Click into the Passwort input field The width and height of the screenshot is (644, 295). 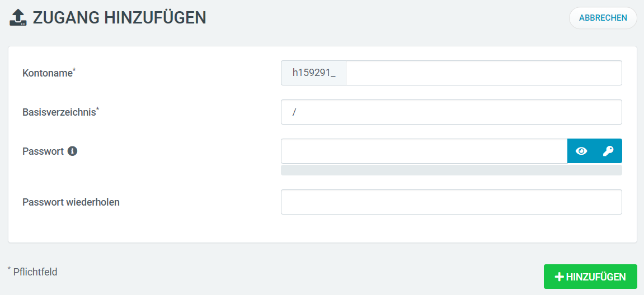(x=424, y=151)
